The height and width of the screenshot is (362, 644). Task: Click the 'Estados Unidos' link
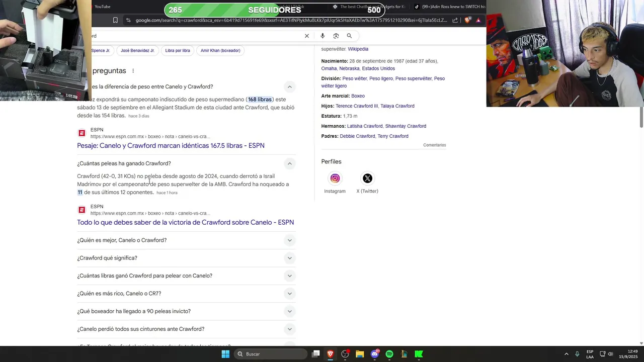point(378,68)
